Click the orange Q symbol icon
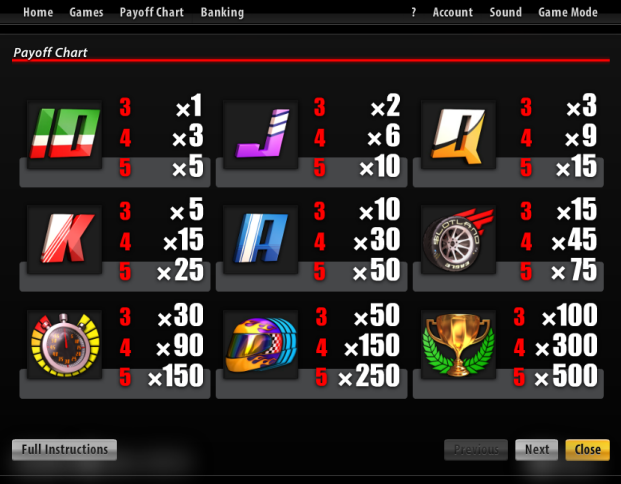 click(x=458, y=134)
